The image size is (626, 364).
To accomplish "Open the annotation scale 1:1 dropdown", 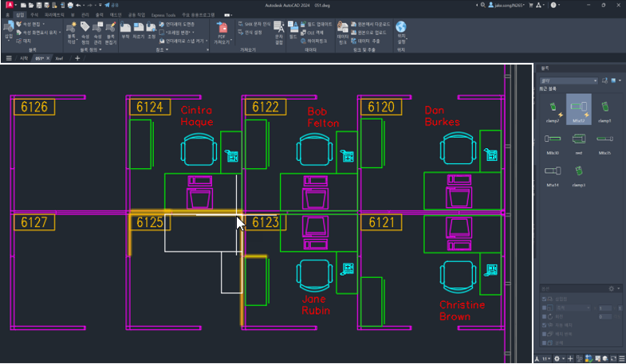I will tap(545, 358).
